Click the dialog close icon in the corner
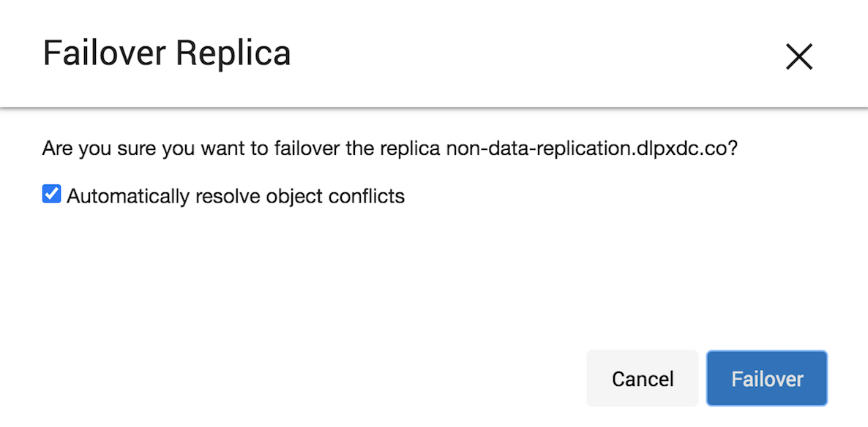This screenshot has width=868, height=427. click(798, 56)
